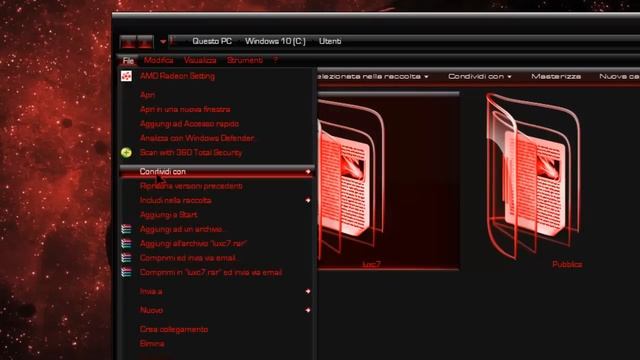This screenshot has width=640, height=360.
Task: Click the forward navigation arrow
Action: tap(145, 42)
